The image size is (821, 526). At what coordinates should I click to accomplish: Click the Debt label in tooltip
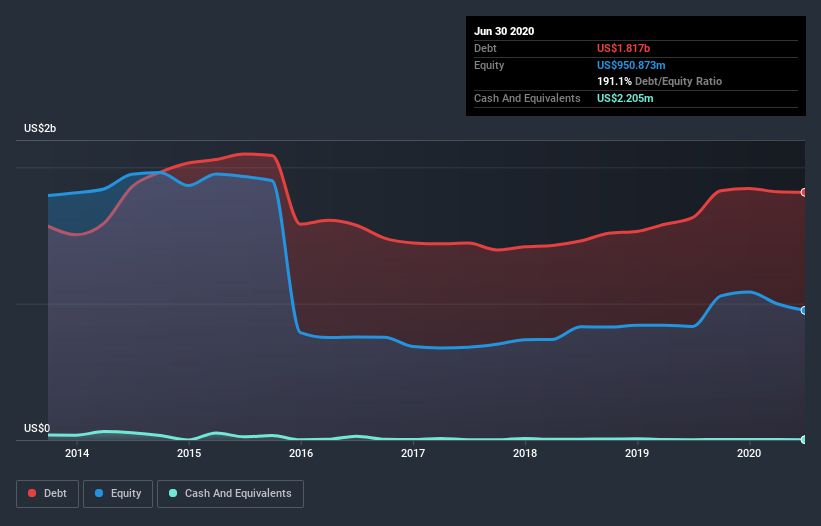click(x=485, y=48)
